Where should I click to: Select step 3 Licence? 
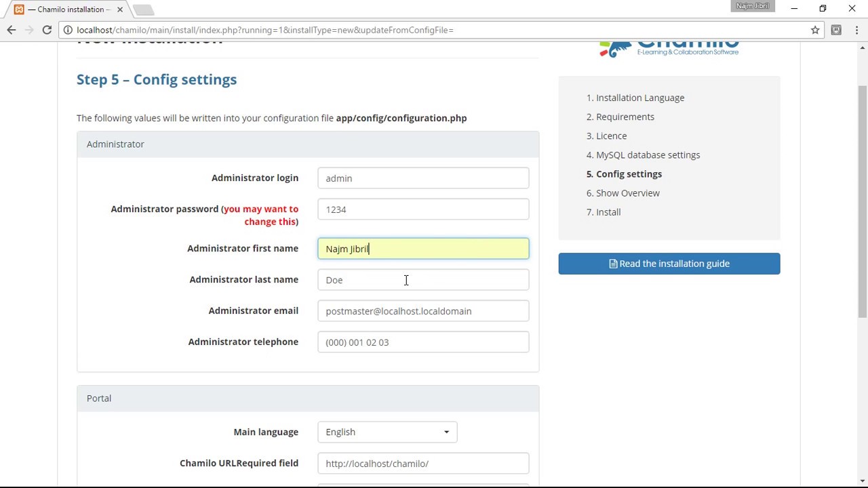611,136
